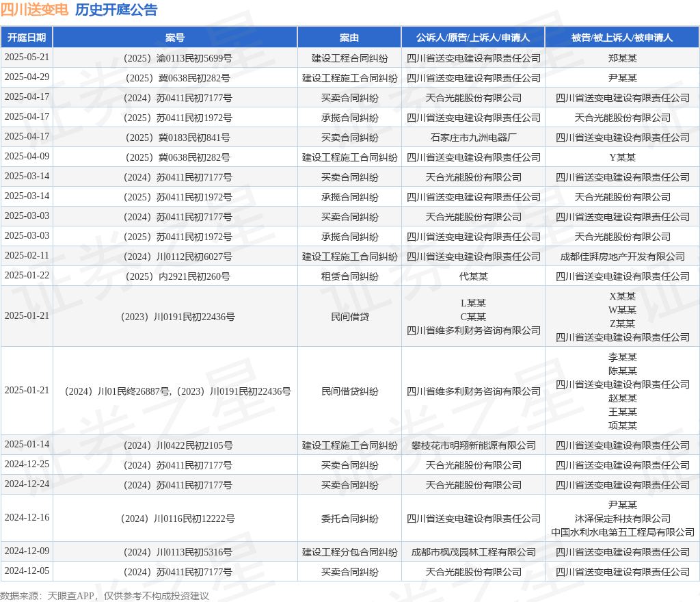The height and width of the screenshot is (602, 700).
Task: Select the 租赁合同纠纷 cause cell
Action: pyautogui.click(x=349, y=276)
